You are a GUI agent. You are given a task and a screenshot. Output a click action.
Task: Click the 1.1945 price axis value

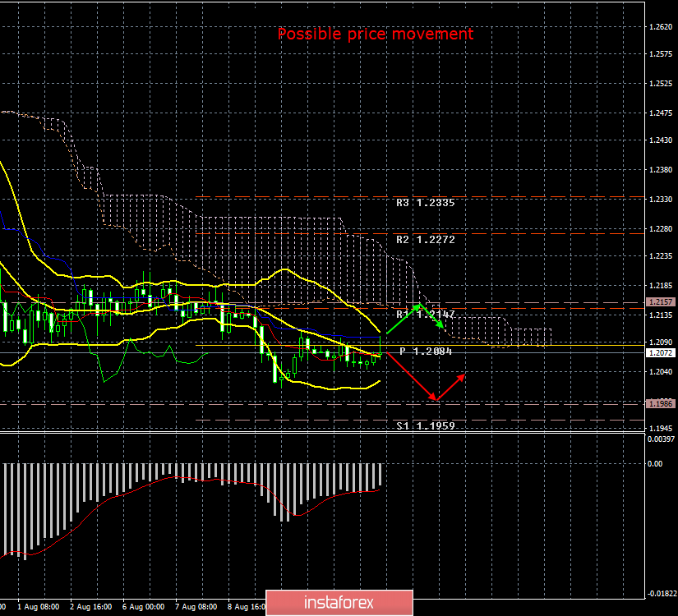661,429
